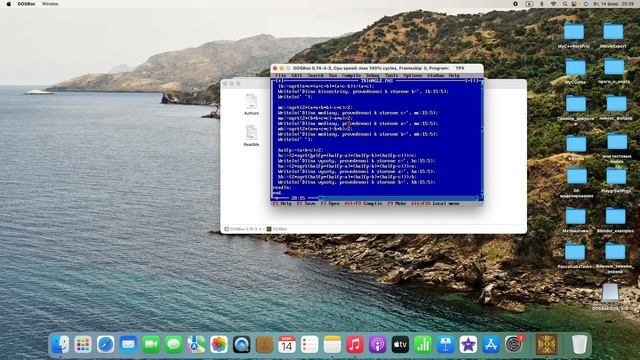This screenshot has height=360, width=640.
Task: Select the iMovieExport desktop folder
Action: 613,35
